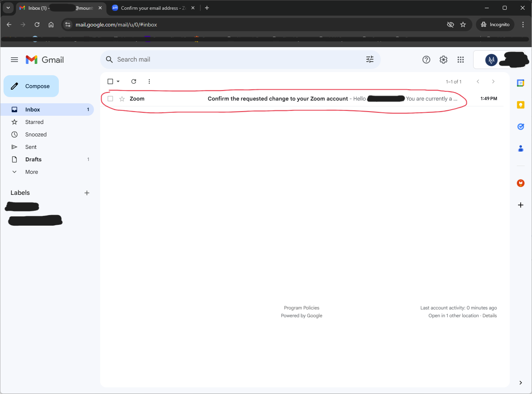Refresh the mail list
Image resolution: width=532 pixels, height=394 pixels.
134,81
